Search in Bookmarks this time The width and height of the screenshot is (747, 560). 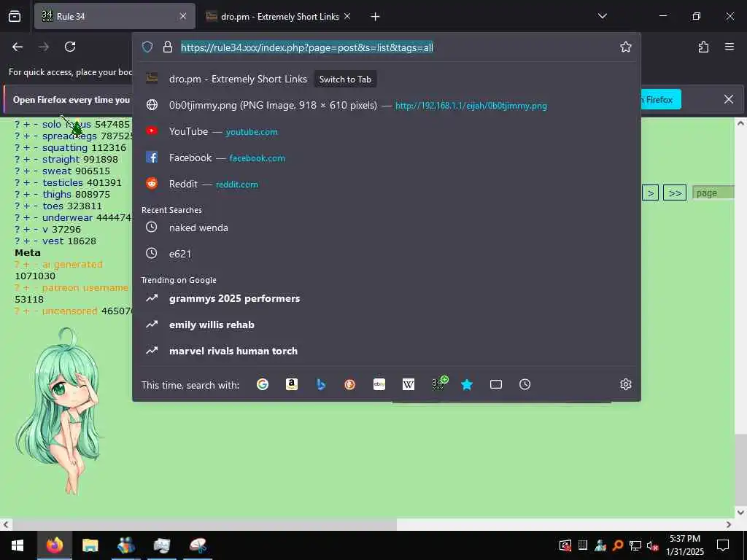point(467,384)
